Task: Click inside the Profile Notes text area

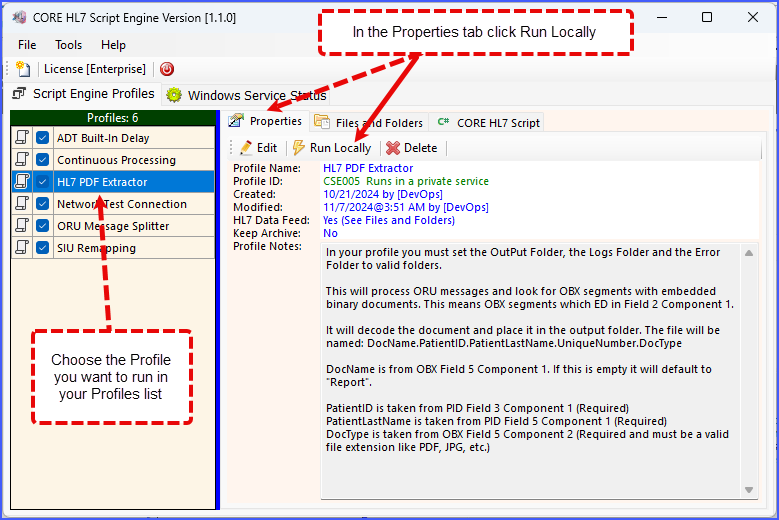Action: tap(532, 371)
